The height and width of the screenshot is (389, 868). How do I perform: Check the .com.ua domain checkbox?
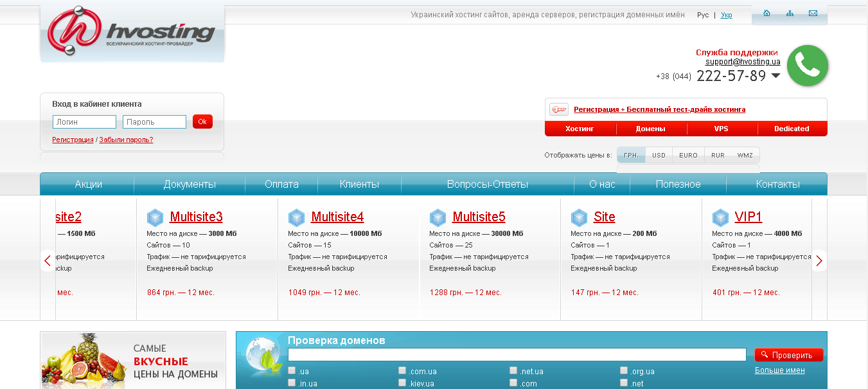[x=402, y=370]
